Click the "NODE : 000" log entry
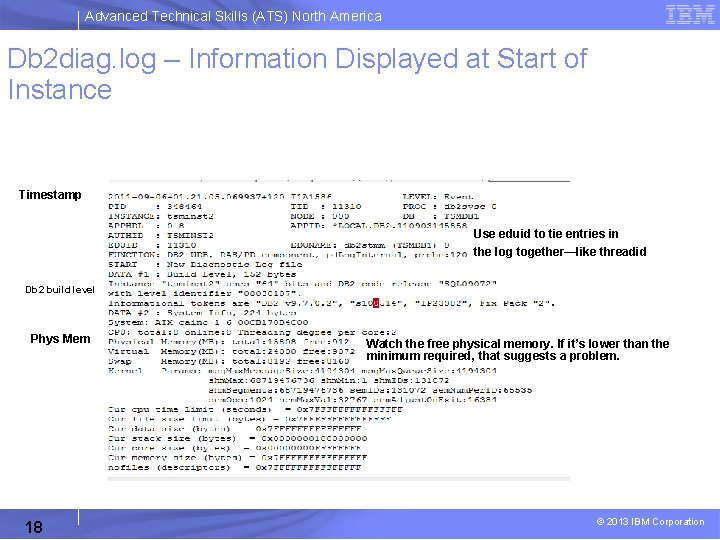Screen dimensions: 720x540 [320, 216]
